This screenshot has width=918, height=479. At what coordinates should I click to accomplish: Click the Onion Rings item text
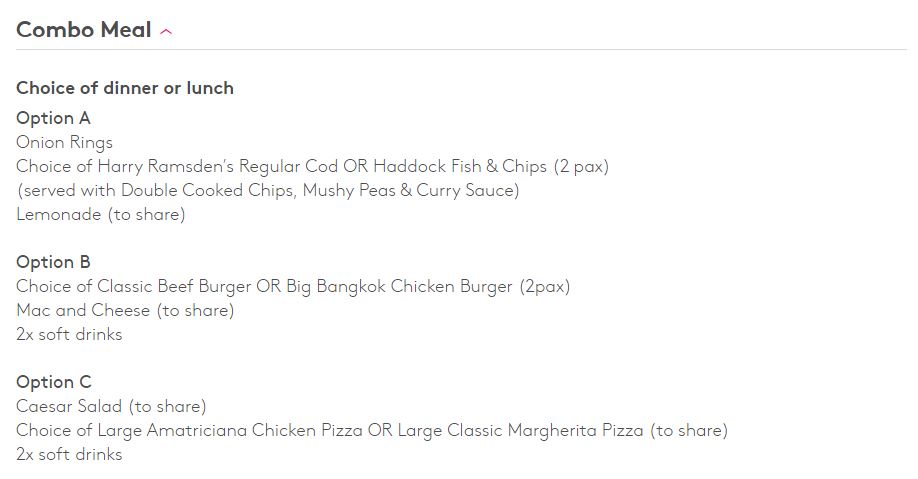click(64, 142)
